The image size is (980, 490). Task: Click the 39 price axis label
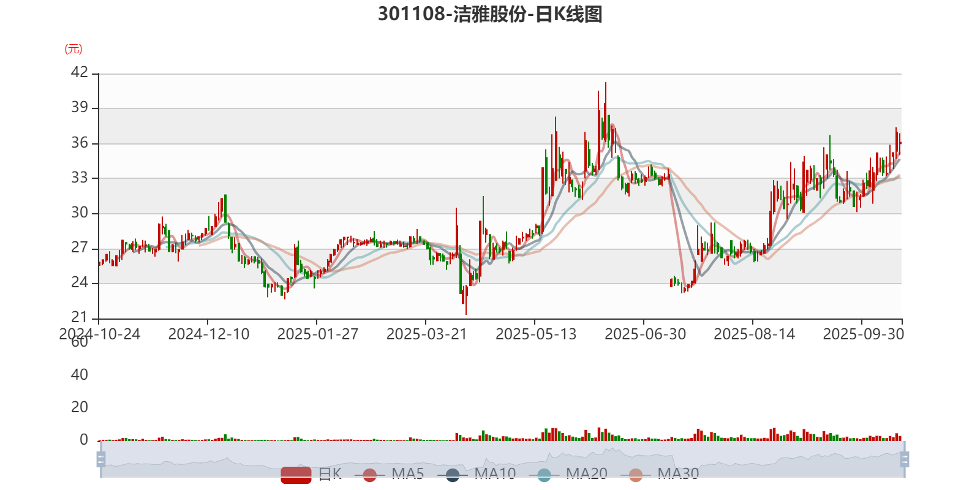80,107
